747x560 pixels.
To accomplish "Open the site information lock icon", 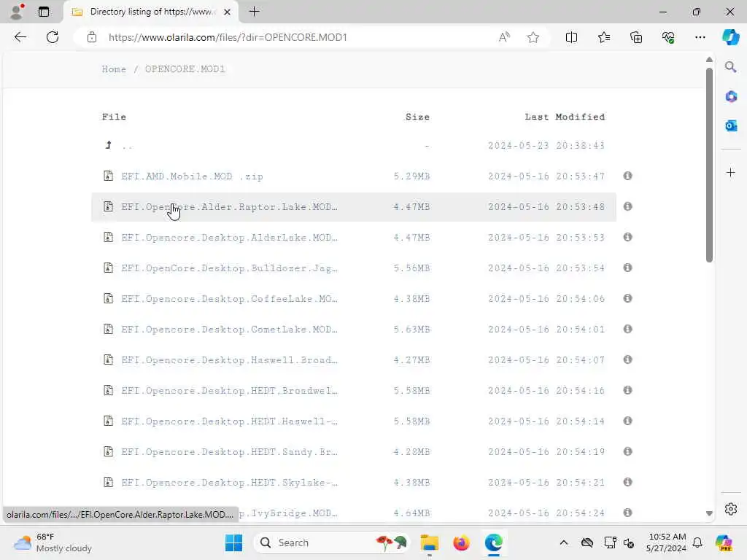I will click(x=92, y=37).
